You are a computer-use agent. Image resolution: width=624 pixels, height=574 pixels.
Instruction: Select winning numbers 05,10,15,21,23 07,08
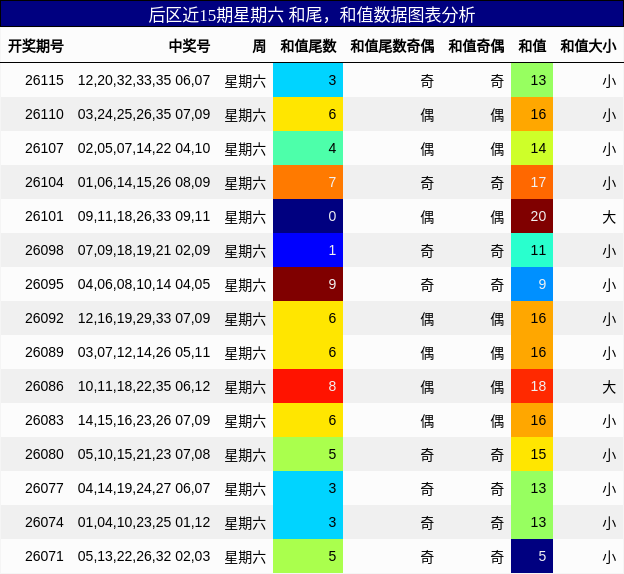144,455
